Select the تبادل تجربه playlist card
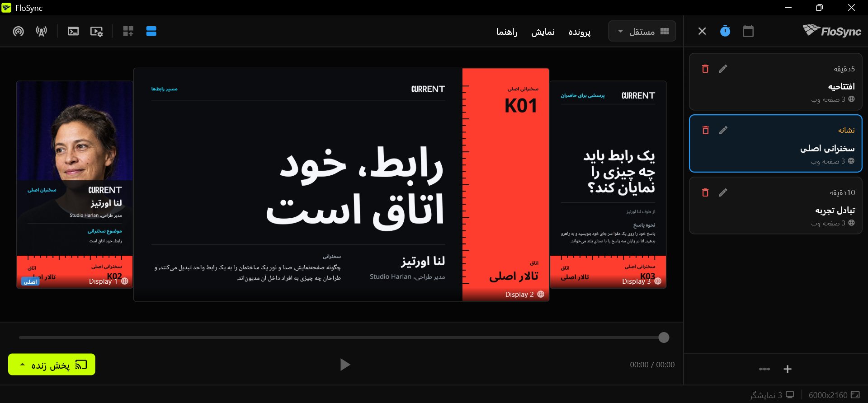Image resolution: width=868 pixels, height=403 pixels. [776, 206]
